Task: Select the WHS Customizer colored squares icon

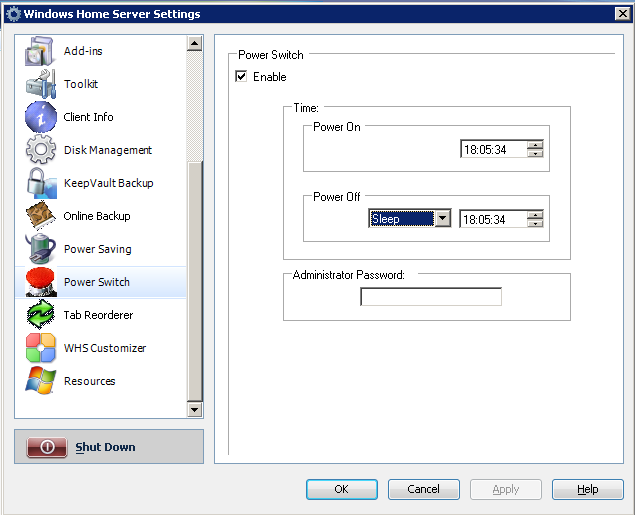Action: (x=40, y=348)
